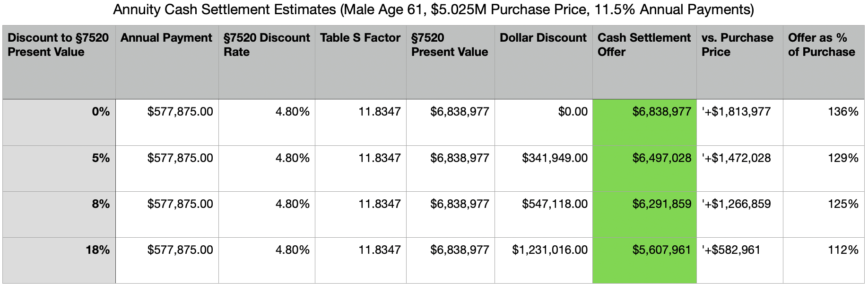Click the green $6,838,977 settlement offer cell

[661, 112]
